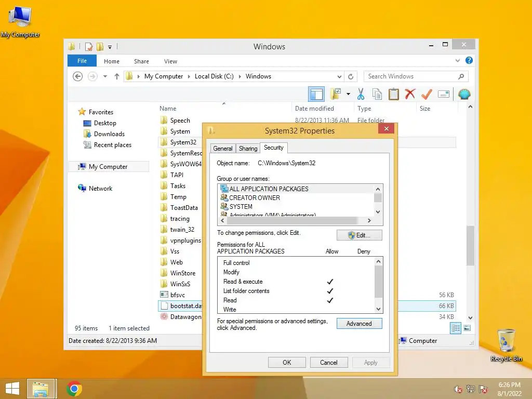This screenshot has width=532, height=399.
Task: Select Downloads under Favorites
Action: (109, 134)
